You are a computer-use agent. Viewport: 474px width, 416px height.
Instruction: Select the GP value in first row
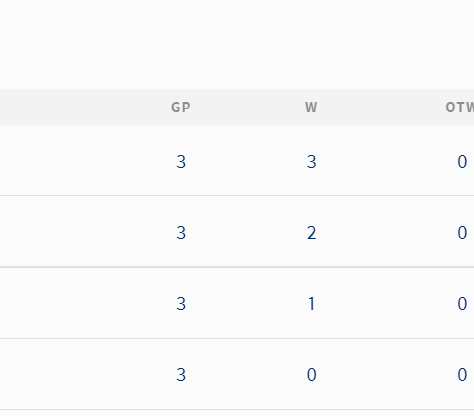[x=181, y=162]
